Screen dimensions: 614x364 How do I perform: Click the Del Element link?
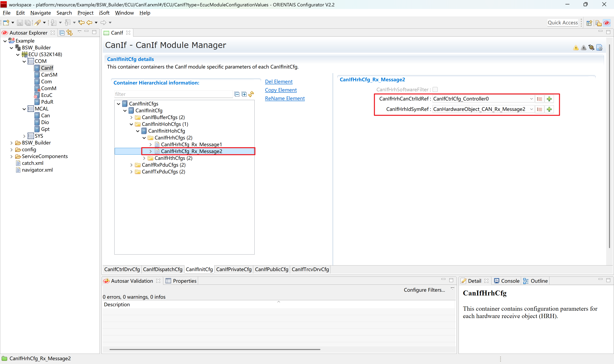point(279,82)
